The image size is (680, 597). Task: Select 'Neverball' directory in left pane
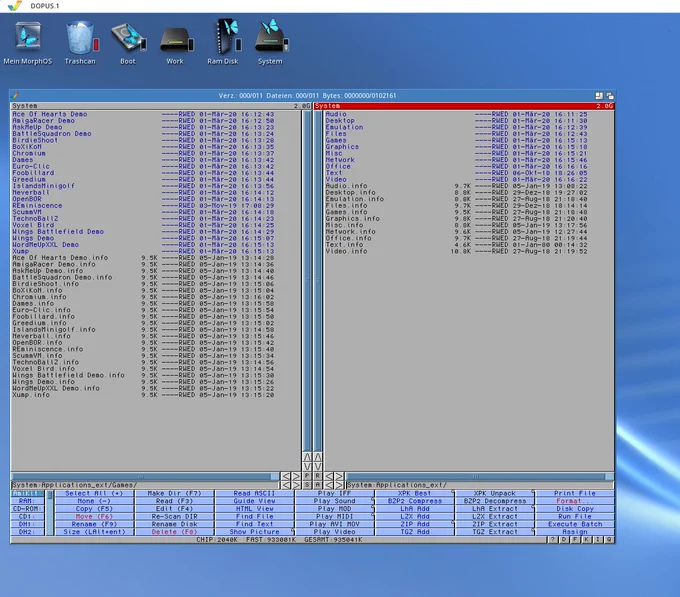tap(143, 192)
